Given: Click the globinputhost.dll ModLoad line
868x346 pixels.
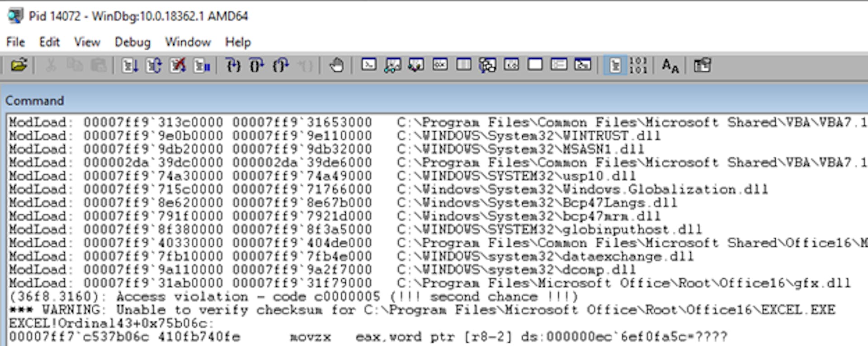Looking at the screenshot, I should point(355,229).
